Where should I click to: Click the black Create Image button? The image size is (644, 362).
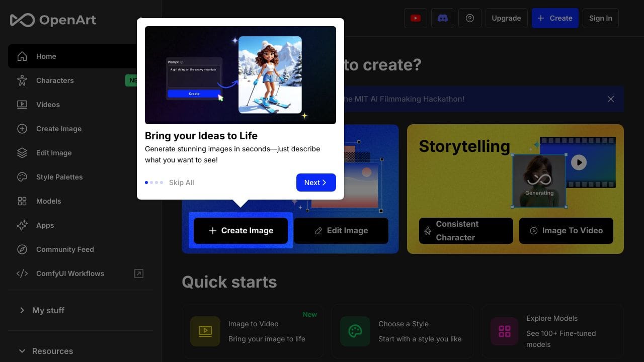tap(240, 231)
